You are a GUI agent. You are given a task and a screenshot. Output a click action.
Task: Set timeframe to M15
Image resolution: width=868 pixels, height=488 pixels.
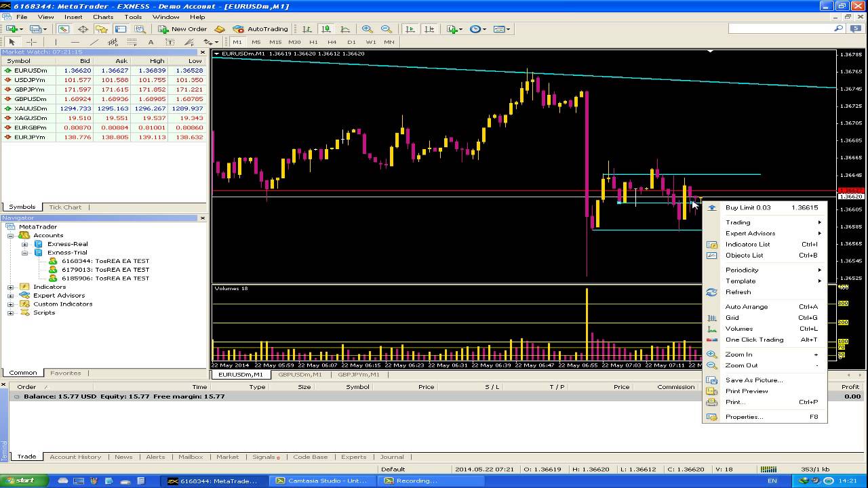coord(275,42)
